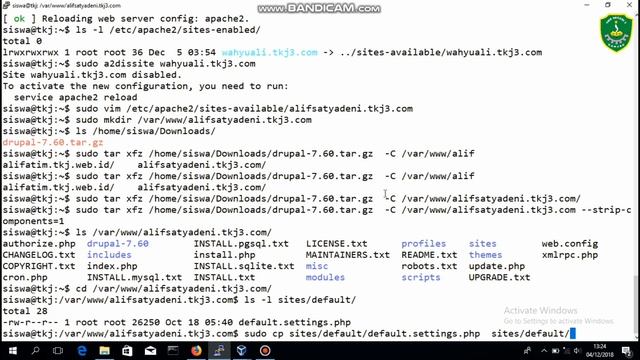Click 'themes' directory in listing

pyautogui.click(x=485, y=255)
